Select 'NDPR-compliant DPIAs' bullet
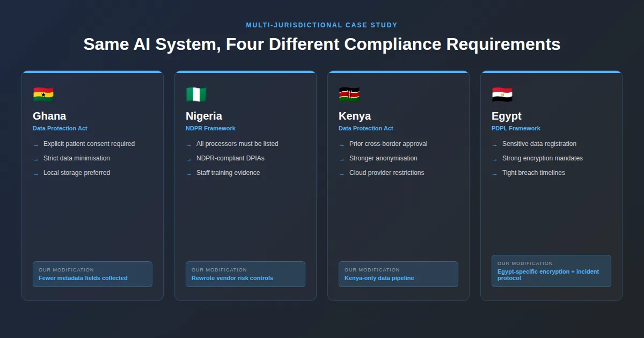The width and height of the screenshot is (644, 338). pyautogui.click(x=230, y=158)
